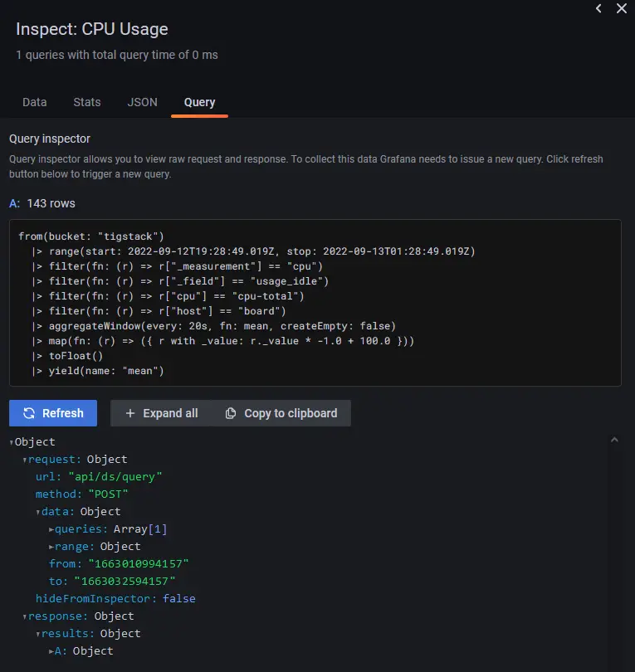635x672 pixels.
Task: Collapse the data Object node
Action: [39, 511]
